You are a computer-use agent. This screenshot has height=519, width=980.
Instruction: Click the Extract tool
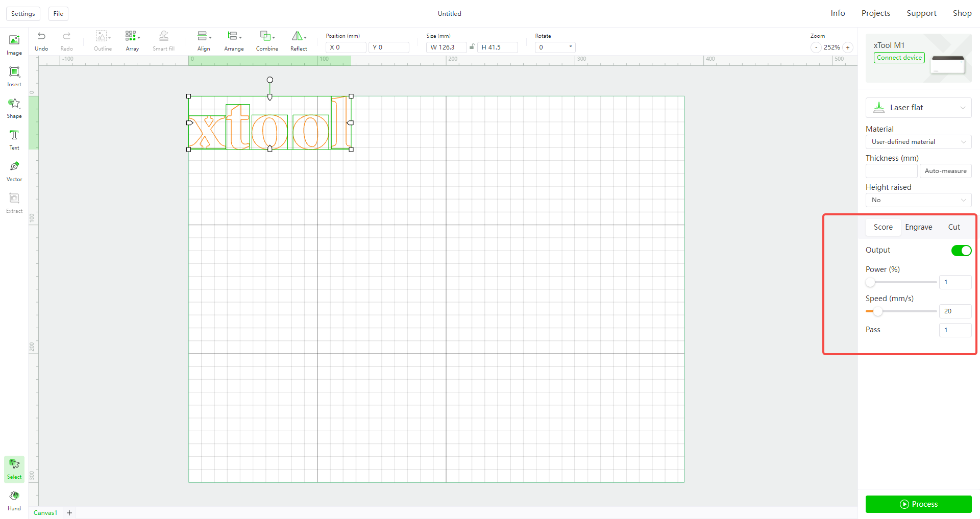tap(14, 203)
